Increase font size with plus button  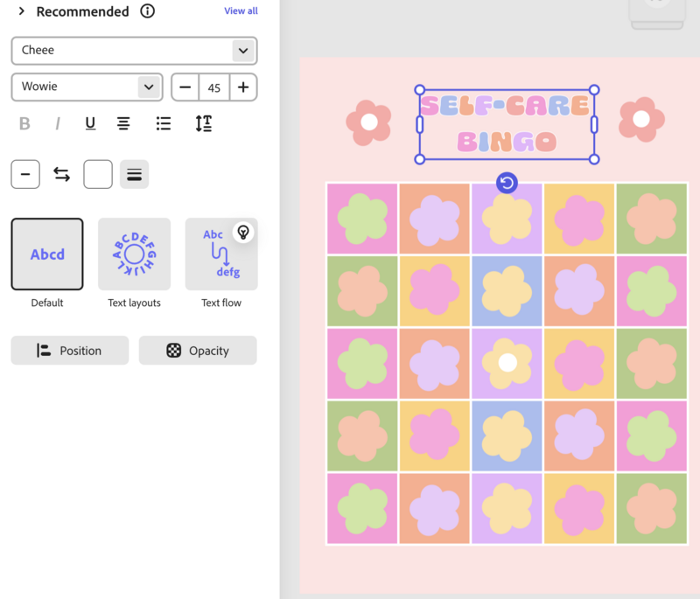point(243,87)
